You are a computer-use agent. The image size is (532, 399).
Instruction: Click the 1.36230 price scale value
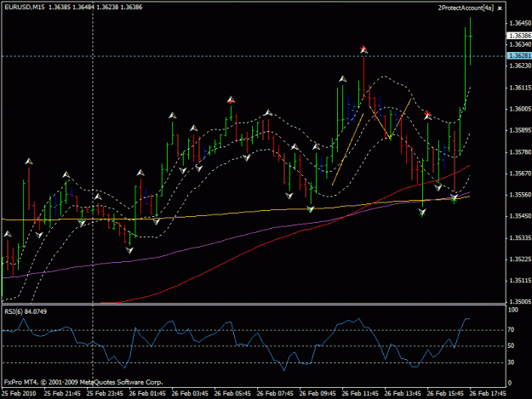[x=520, y=66]
